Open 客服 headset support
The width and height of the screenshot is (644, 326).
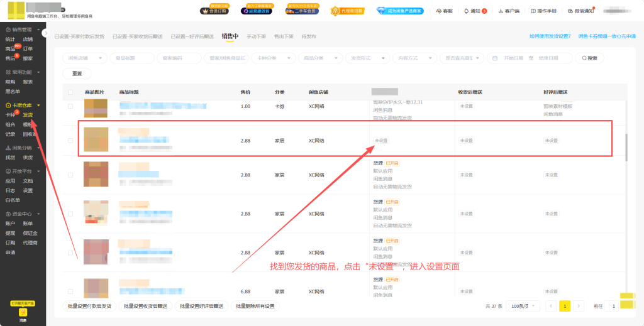pos(445,11)
